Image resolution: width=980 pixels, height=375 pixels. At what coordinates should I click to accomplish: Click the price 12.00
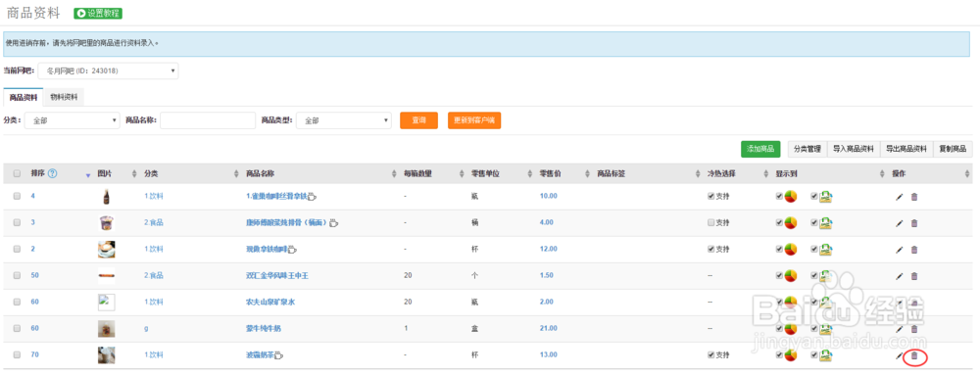pyautogui.click(x=548, y=249)
